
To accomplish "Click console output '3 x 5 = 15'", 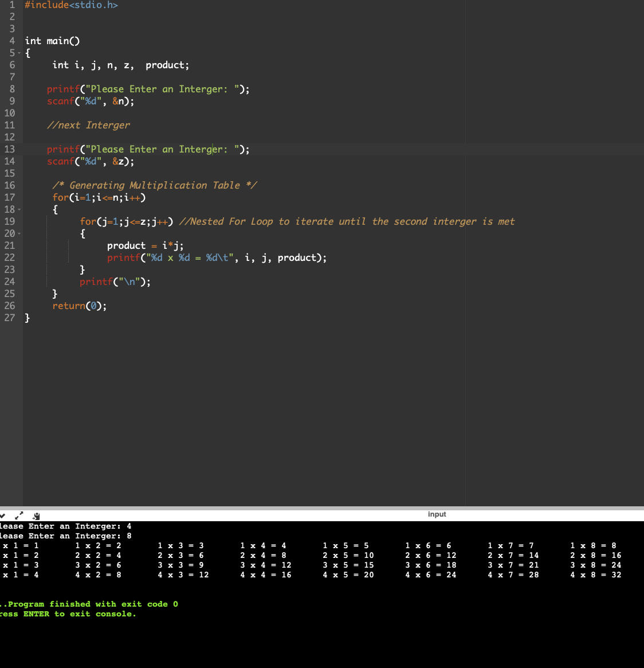I will click(348, 565).
